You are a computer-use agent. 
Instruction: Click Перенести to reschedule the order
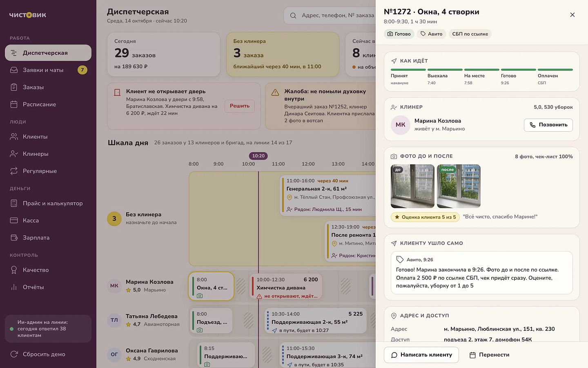click(489, 355)
